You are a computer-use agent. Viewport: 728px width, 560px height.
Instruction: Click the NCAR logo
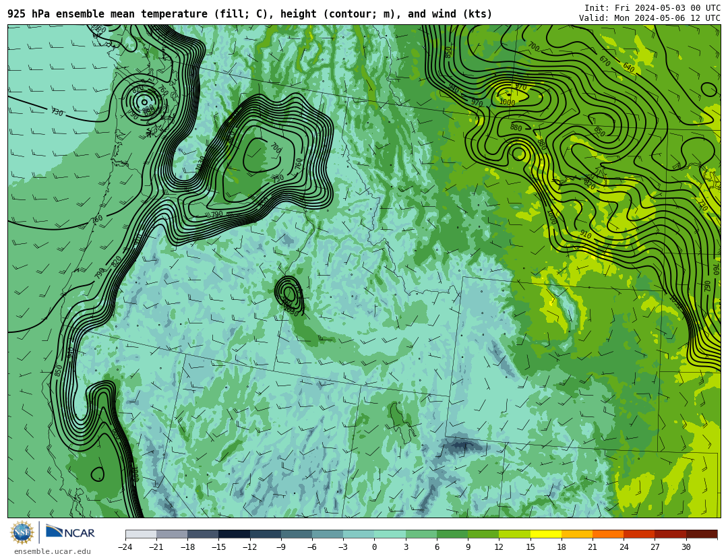[71, 532]
